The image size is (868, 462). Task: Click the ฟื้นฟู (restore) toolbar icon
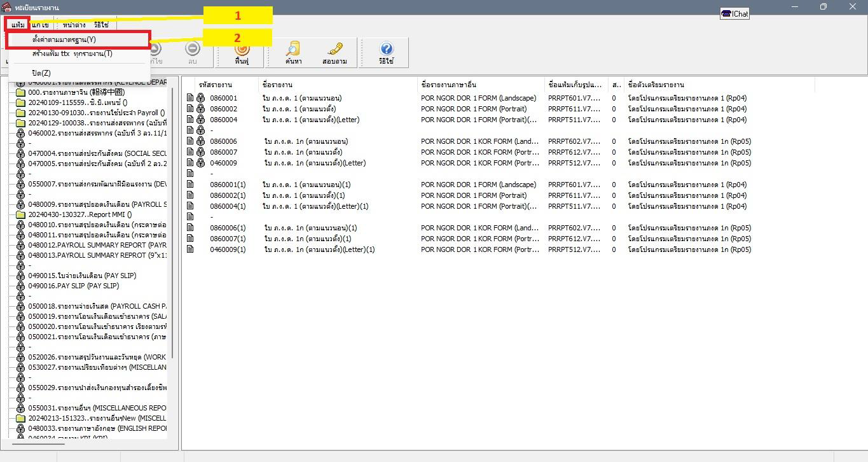(242, 50)
